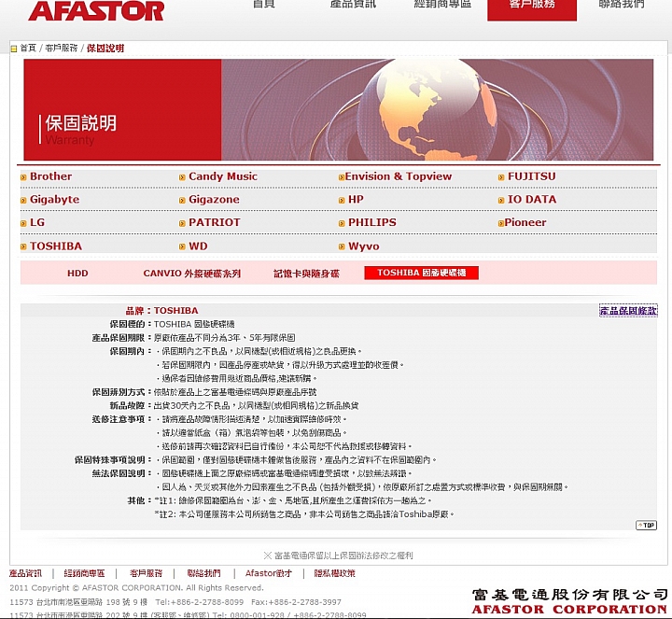The height and width of the screenshot is (619, 672).
Task: Open the IO DATA brand link
Action: 532,200
